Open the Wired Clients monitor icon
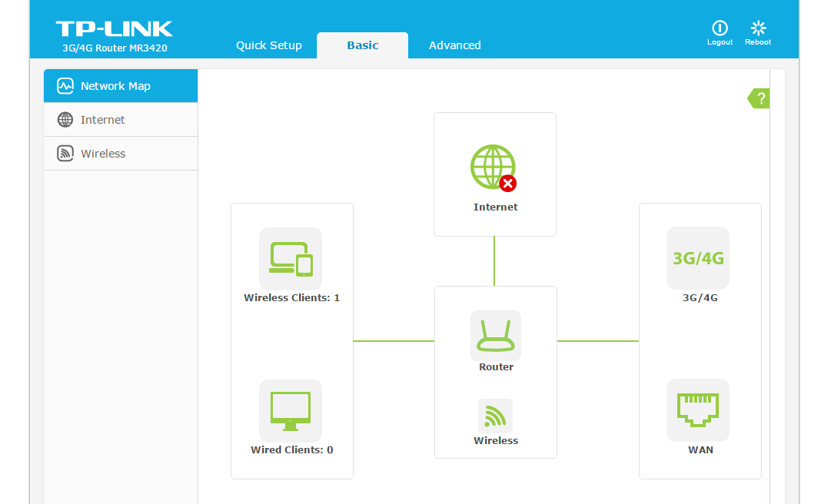The height and width of the screenshot is (504, 831). coord(291,411)
